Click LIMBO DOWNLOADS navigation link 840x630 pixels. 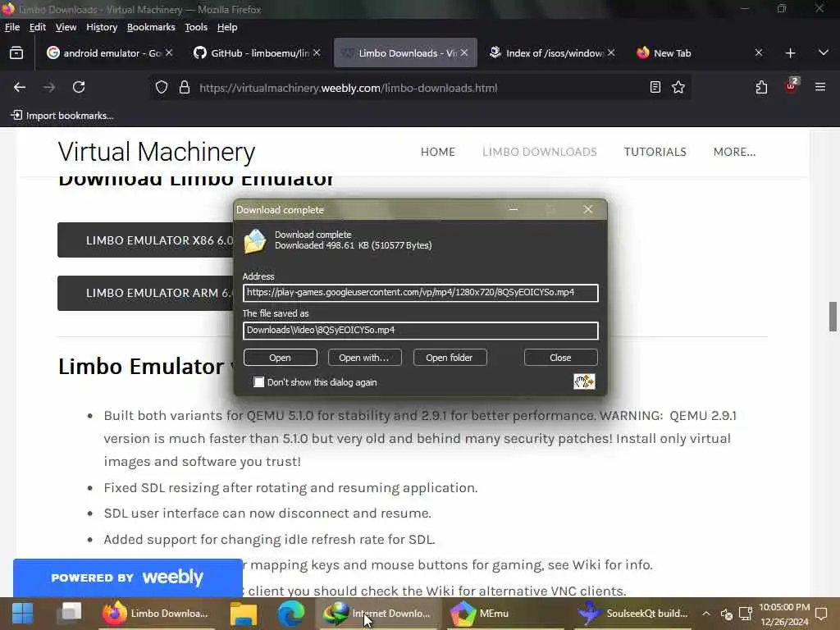coord(540,152)
